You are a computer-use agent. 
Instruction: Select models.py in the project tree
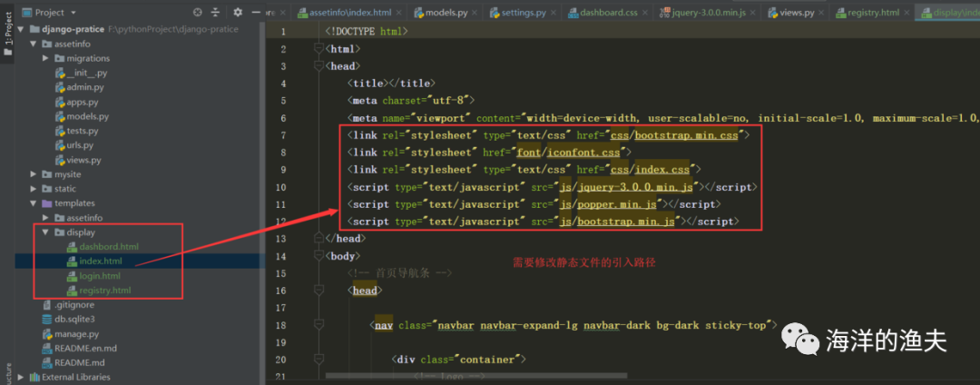click(87, 116)
